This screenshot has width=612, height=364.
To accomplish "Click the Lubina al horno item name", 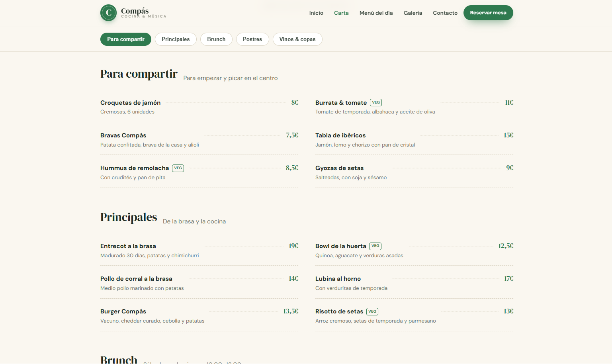I will pos(338,279).
